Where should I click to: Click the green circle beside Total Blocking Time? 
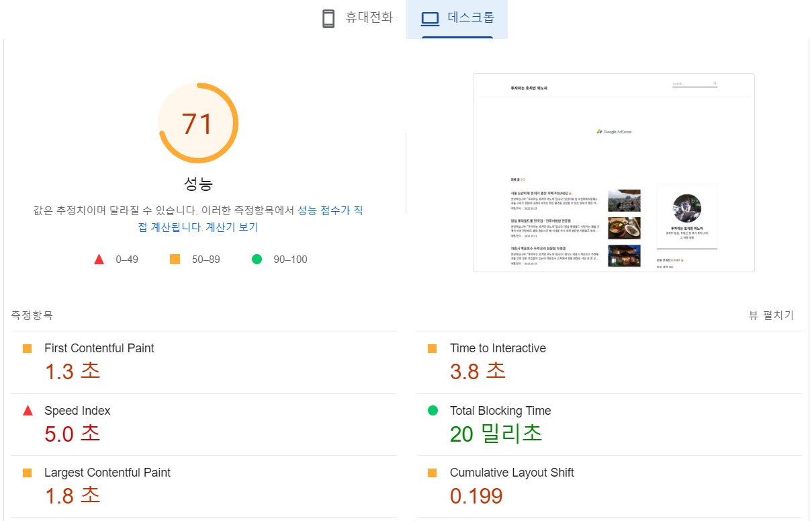434,411
